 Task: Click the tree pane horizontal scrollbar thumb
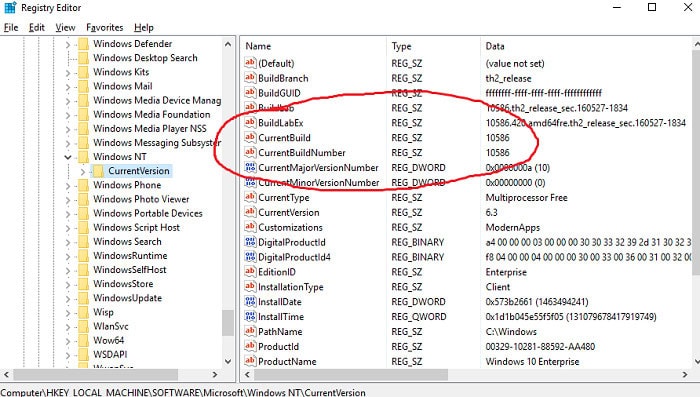[x=96, y=374]
